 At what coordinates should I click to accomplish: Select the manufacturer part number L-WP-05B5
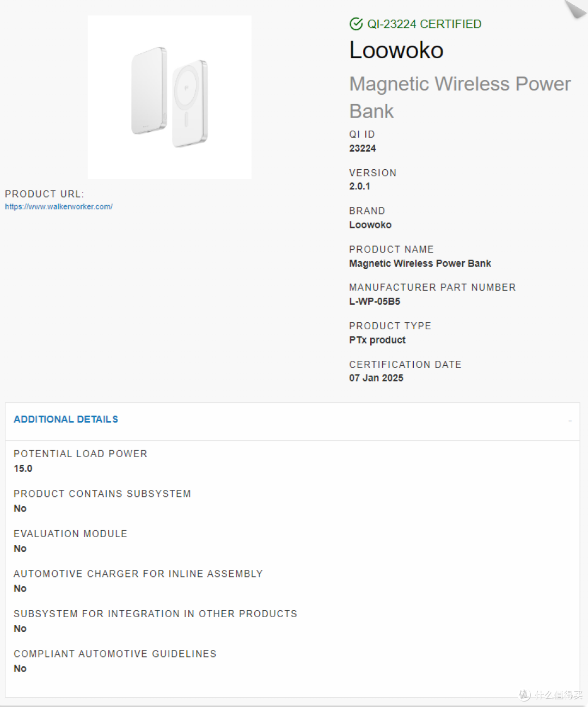(x=375, y=302)
